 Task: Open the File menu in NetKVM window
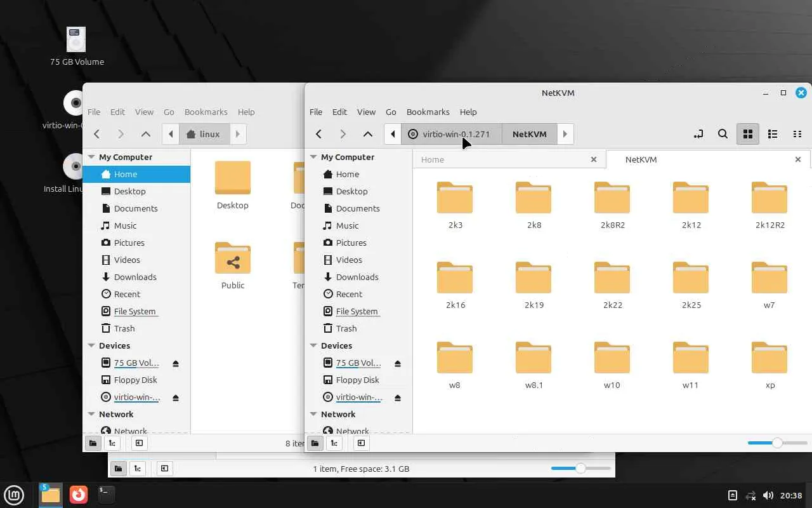tap(316, 112)
